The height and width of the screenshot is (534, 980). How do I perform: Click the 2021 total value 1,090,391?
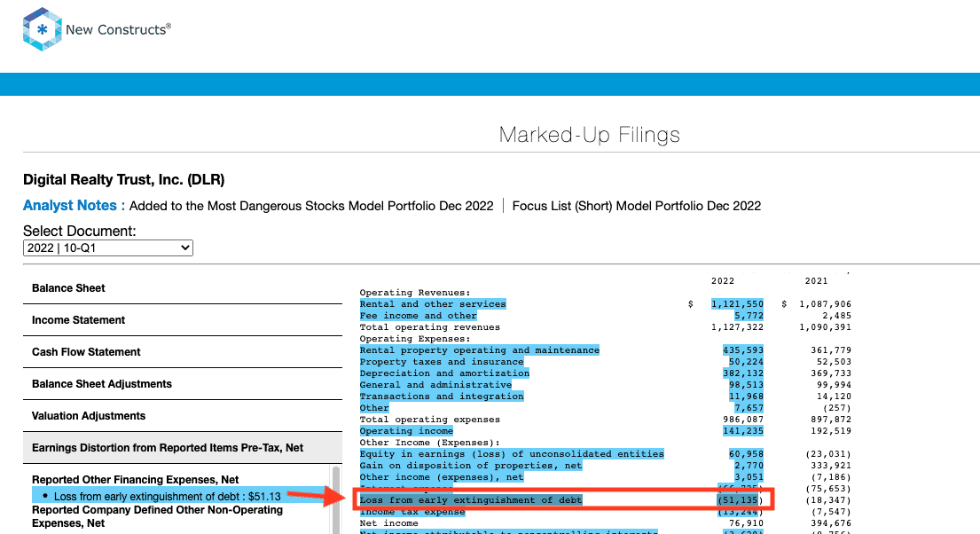click(x=825, y=327)
